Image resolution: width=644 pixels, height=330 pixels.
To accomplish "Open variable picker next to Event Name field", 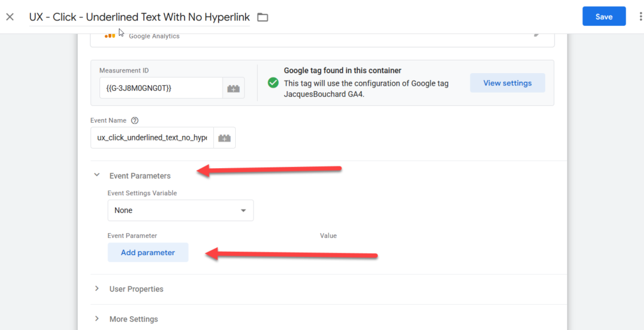I will (x=225, y=138).
